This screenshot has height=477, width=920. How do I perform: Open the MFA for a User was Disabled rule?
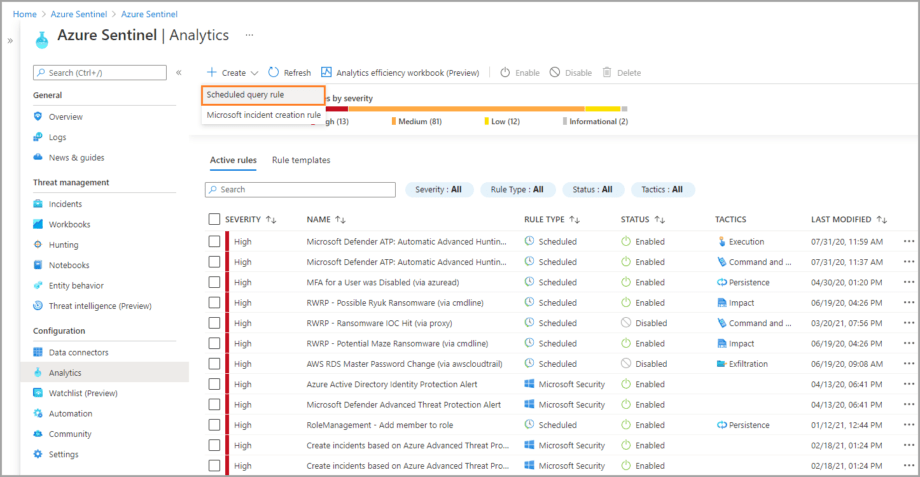pos(383,282)
